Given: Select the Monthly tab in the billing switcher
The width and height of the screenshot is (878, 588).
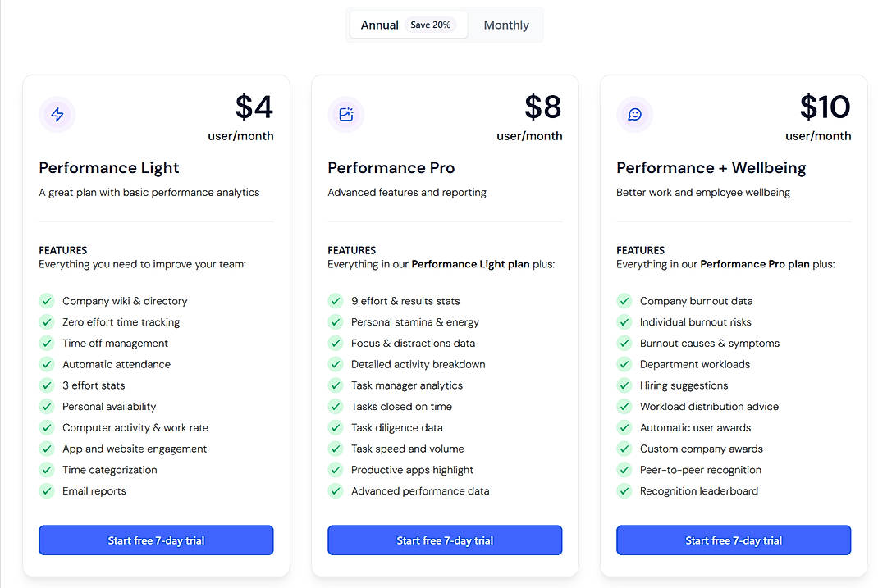Looking at the screenshot, I should click(x=505, y=25).
